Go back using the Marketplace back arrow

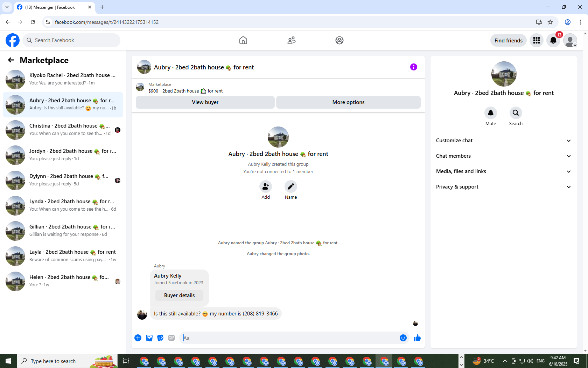(11, 60)
